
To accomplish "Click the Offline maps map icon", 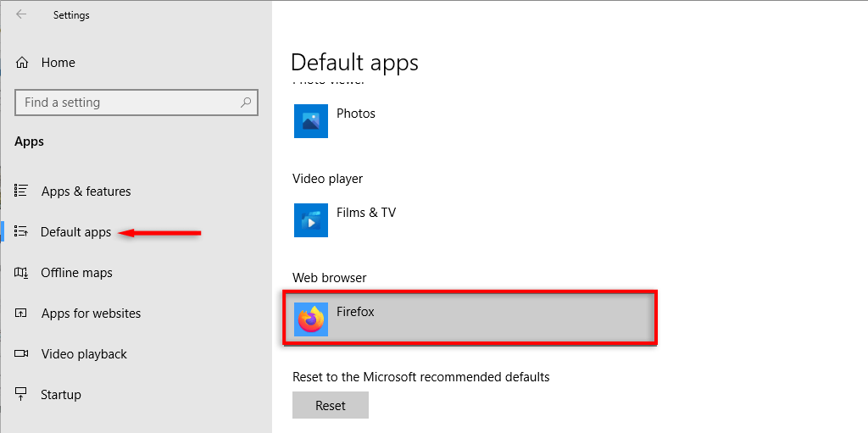I will click(22, 273).
